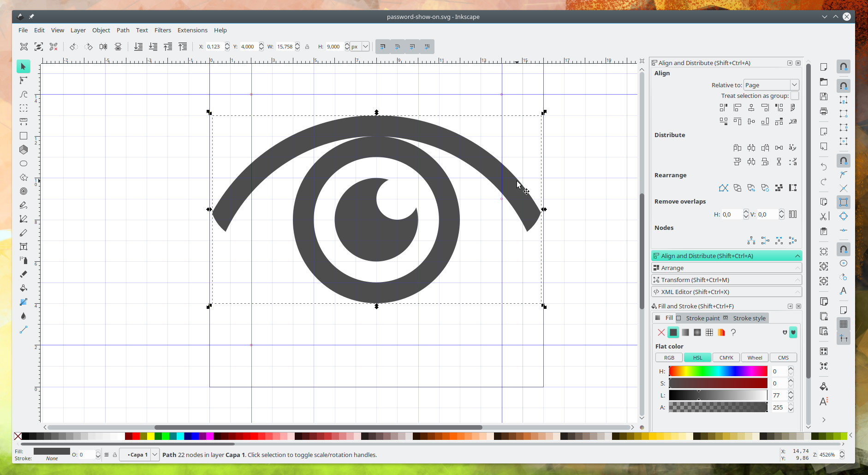Image resolution: width=868 pixels, height=475 pixels.
Task: Click the X position input field
Action: [214, 47]
